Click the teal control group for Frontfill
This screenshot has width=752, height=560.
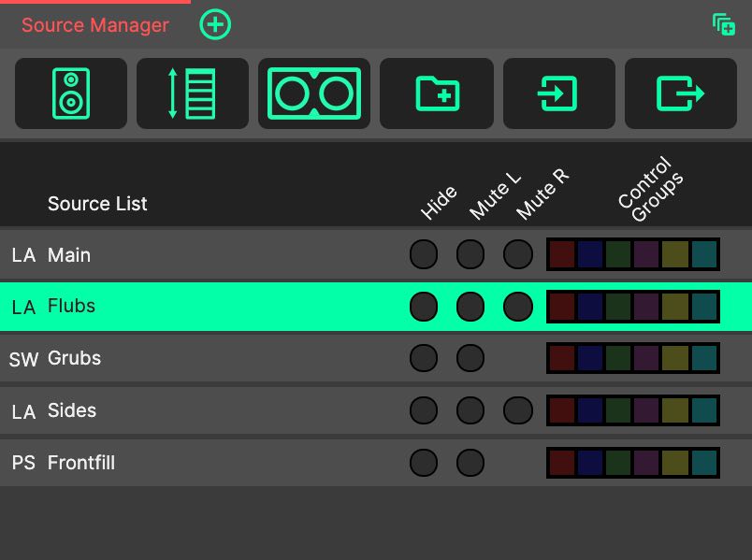(x=704, y=463)
